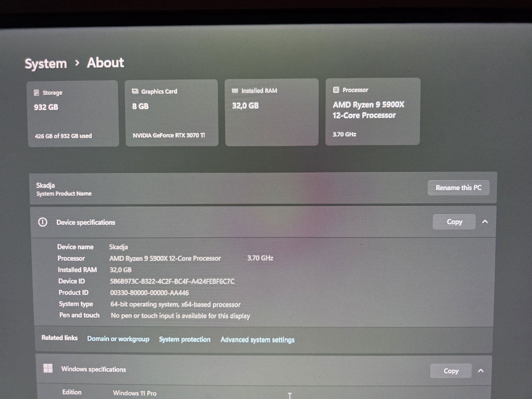The width and height of the screenshot is (532, 399).
Task: Open Domain or workgroup link
Action: pos(118,339)
